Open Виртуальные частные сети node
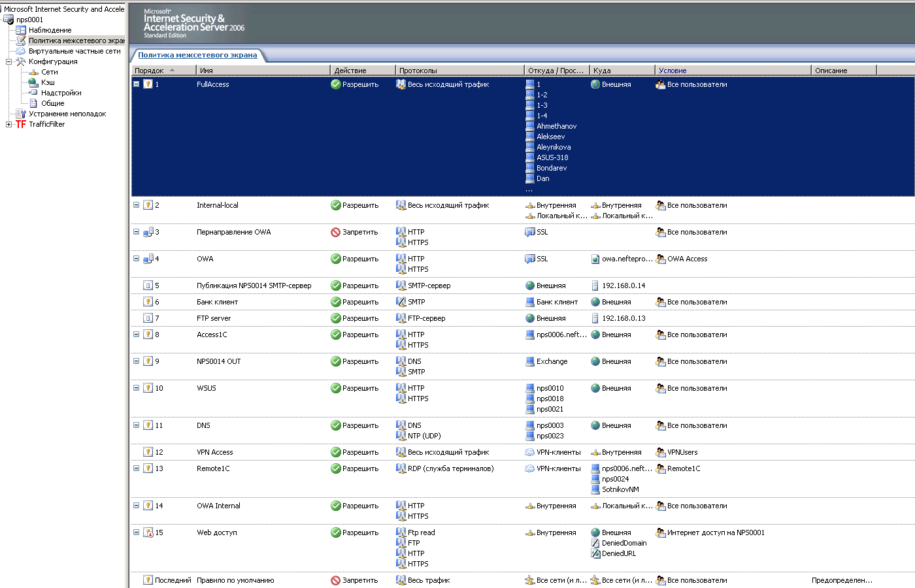 click(x=74, y=51)
